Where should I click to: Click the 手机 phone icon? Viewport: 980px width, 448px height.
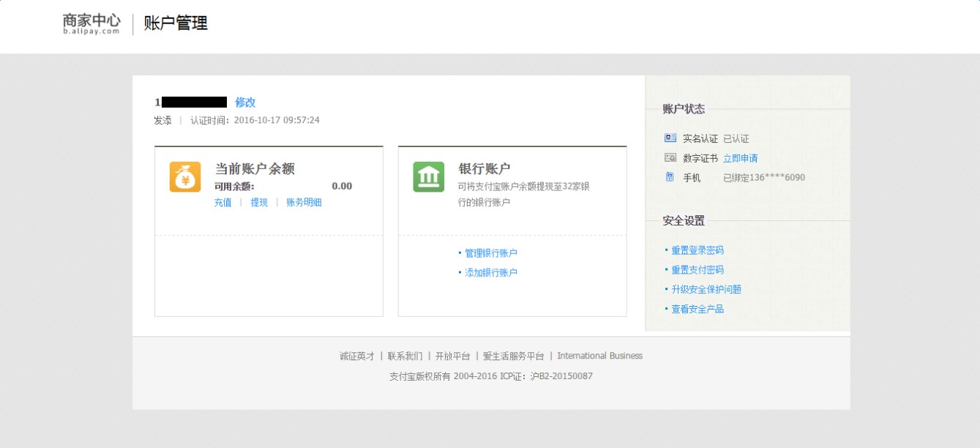coord(670,177)
